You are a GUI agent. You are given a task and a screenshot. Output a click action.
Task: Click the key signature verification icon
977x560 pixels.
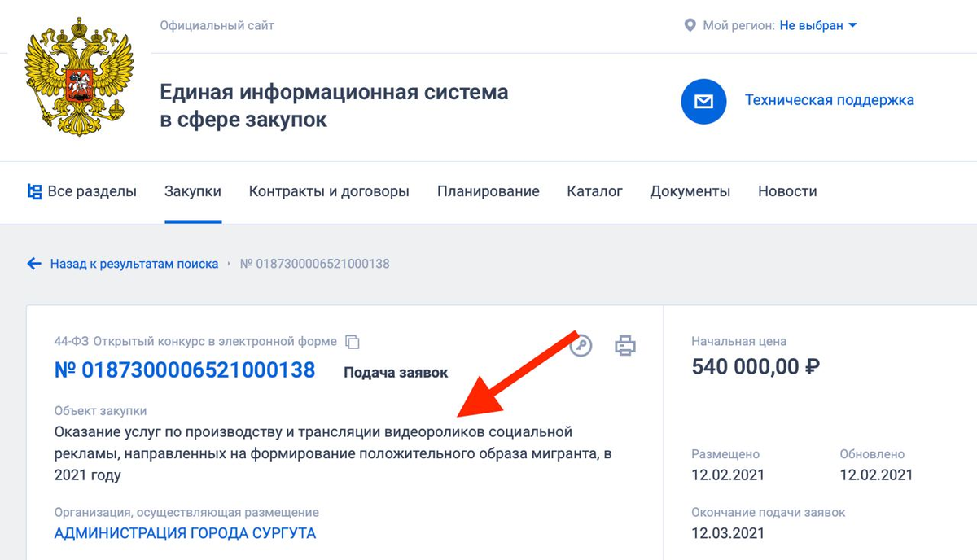coord(581,345)
